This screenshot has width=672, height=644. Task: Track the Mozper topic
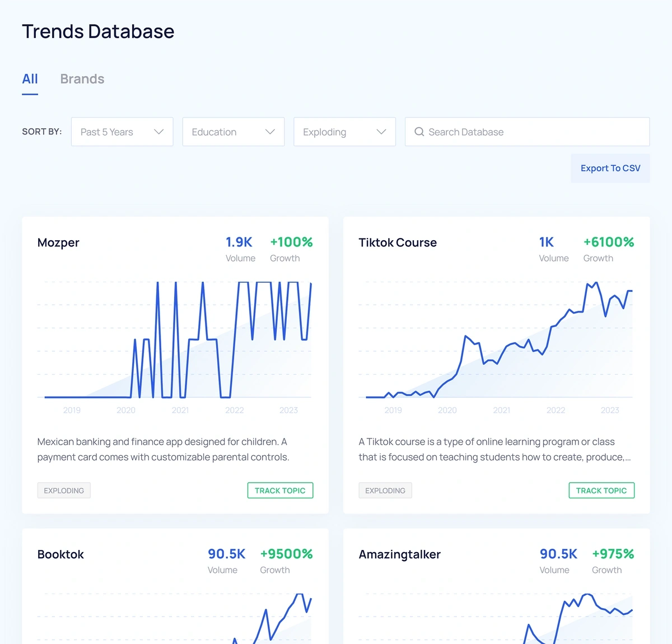click(280, 491)
